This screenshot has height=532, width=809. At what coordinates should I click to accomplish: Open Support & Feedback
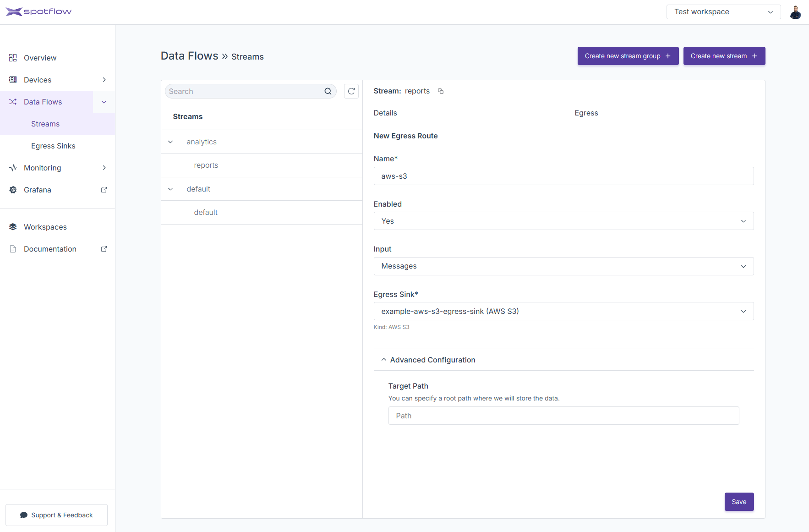[x=56, y=515]
